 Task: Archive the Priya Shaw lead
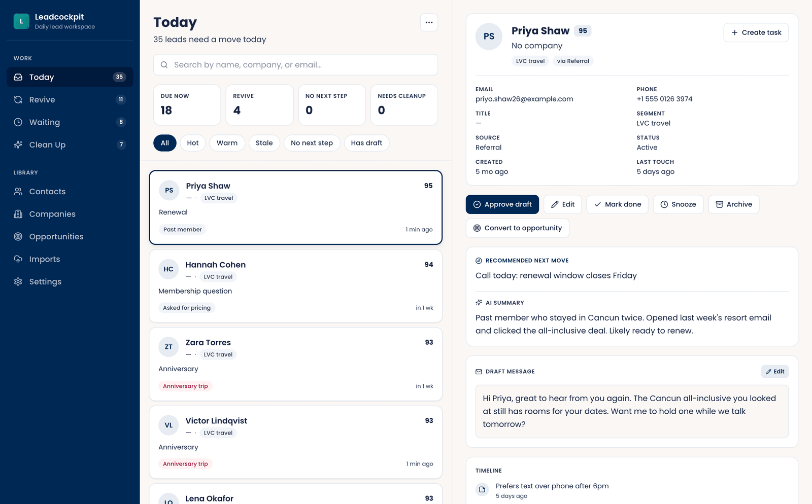(734, 204)
